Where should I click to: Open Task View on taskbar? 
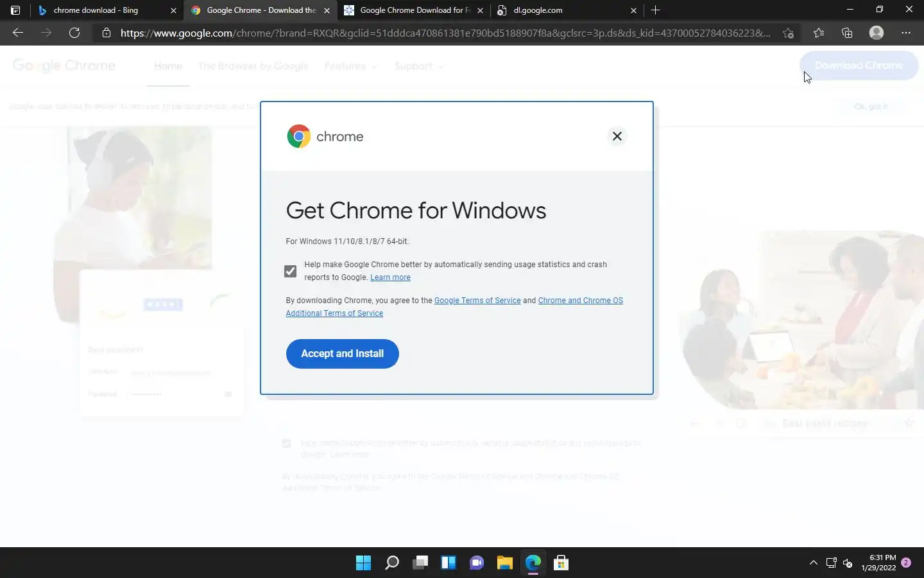[x=420, y=563]
